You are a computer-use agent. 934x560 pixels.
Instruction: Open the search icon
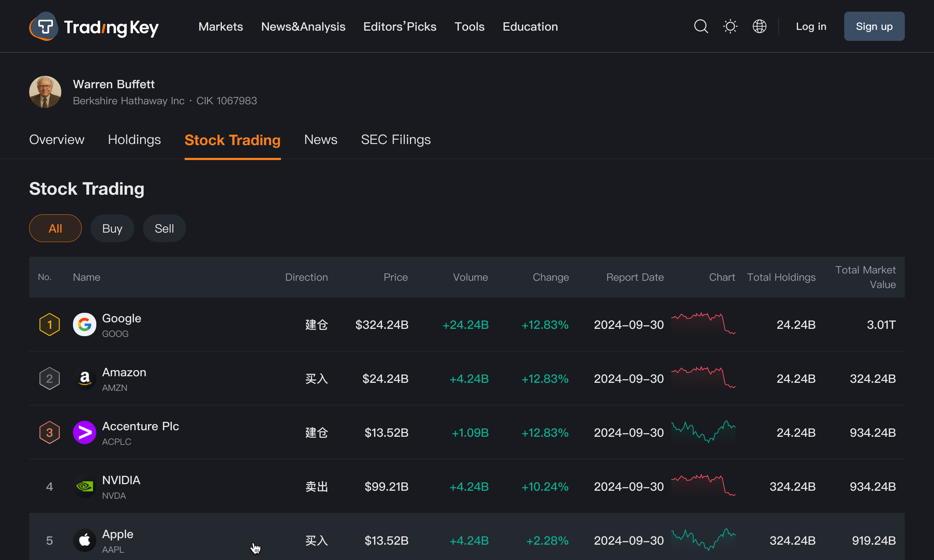[x=701, y=26]
